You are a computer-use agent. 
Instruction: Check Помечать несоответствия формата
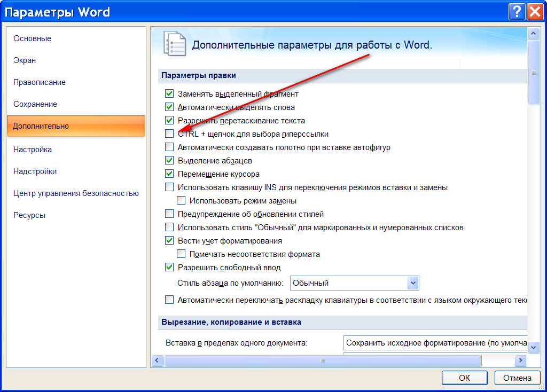(x=180, y=253)
